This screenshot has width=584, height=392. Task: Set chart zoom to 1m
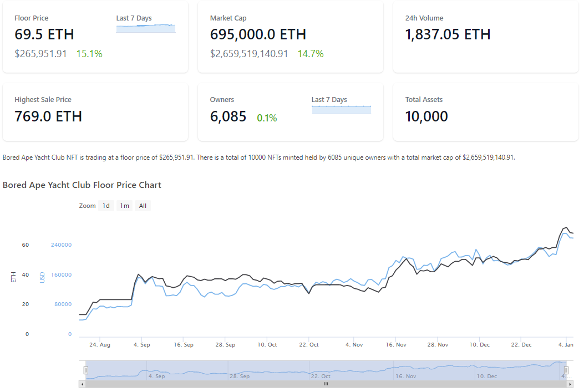click(124, 206)
